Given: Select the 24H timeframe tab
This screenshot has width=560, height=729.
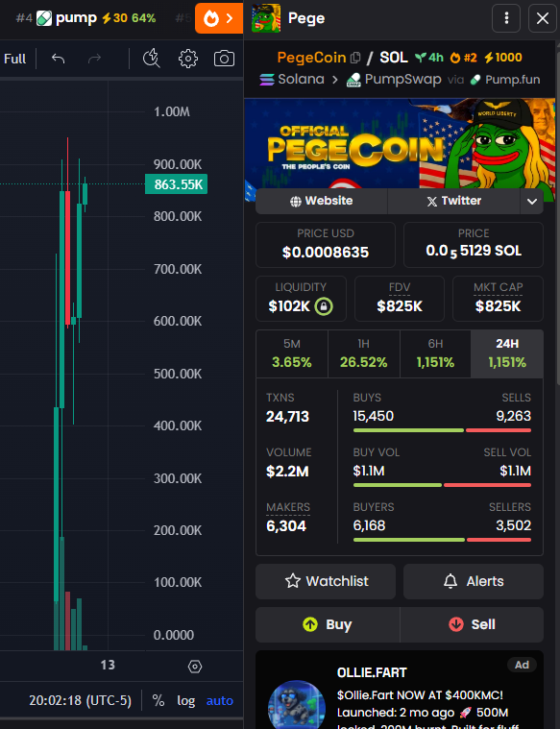Looking at the screenshot, I should pos(507,353).
